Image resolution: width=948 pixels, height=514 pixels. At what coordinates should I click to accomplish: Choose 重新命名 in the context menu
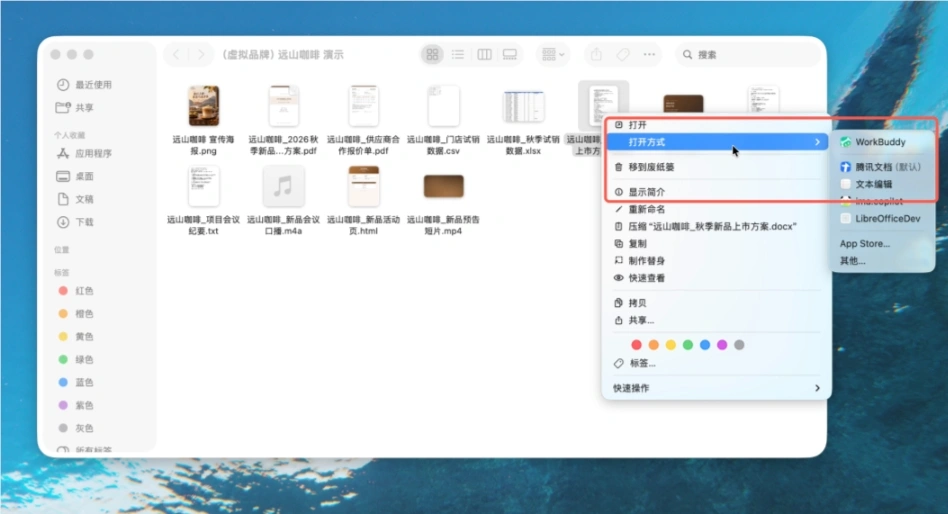[716, 209]
